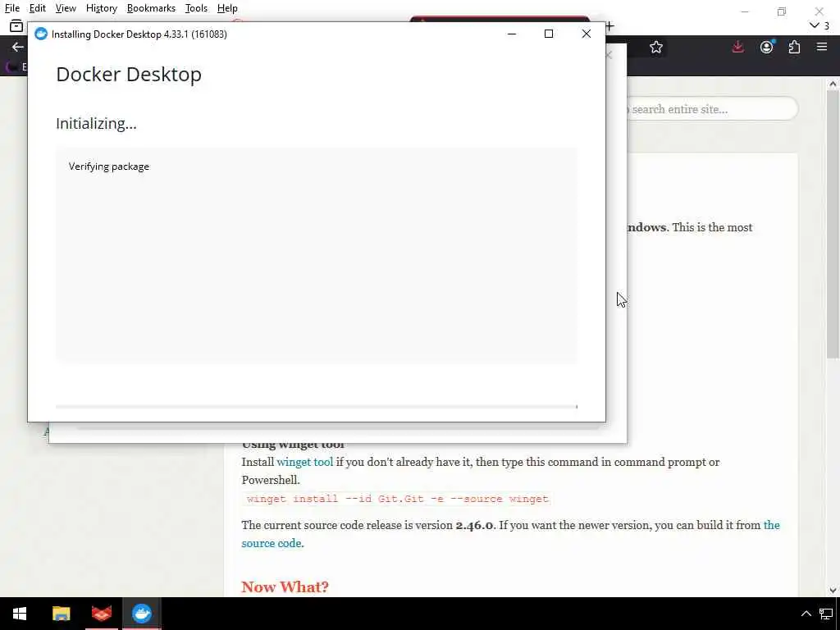This screenshot has height=630, width=840.
Task: Click the winget install command text
Action: pyautogui.click(x=398, y=499)
